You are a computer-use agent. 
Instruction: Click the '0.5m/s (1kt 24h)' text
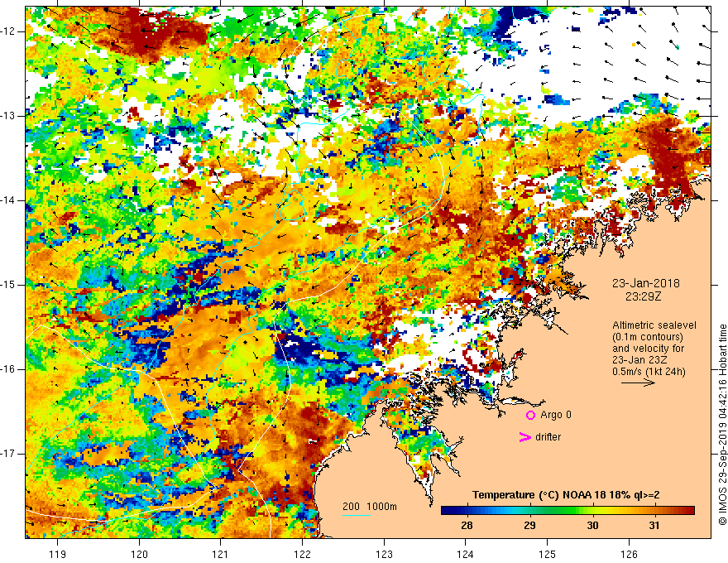[649, 372]
